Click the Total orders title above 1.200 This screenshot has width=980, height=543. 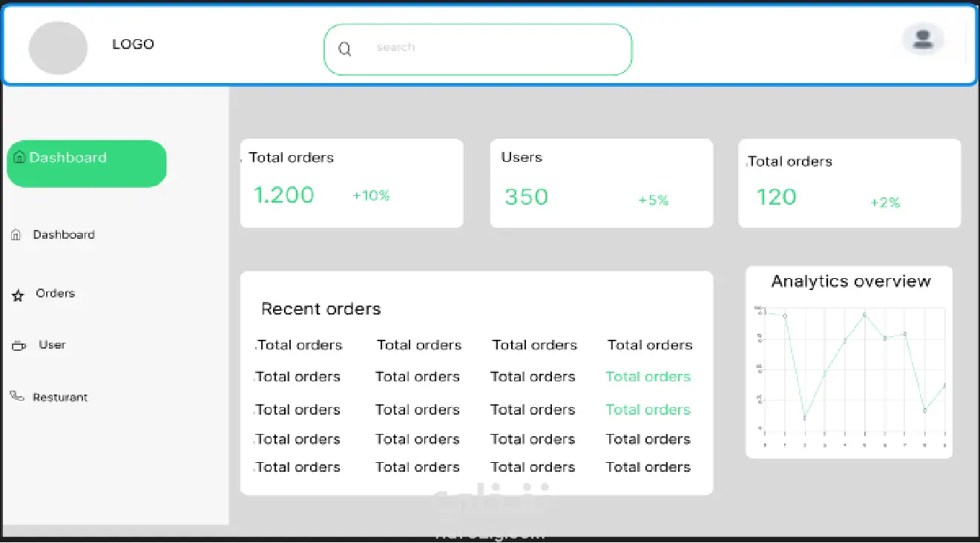pyautogui.click(x=292, y=157)
